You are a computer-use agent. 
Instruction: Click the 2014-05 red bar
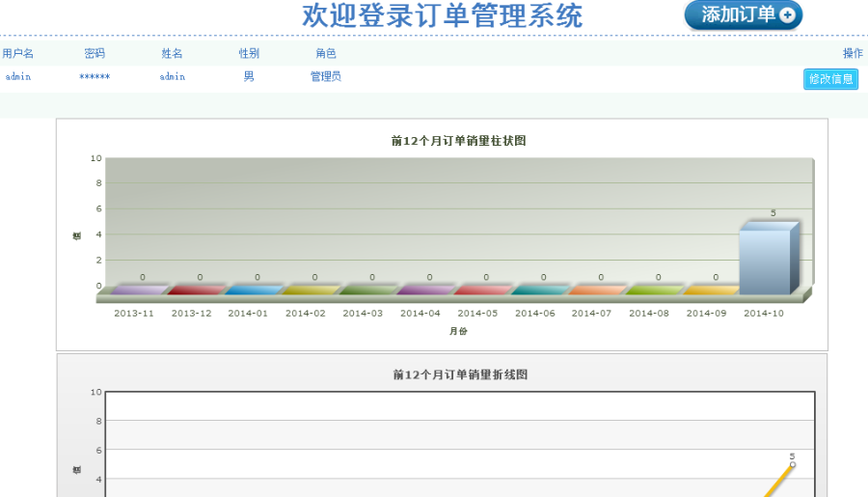483,290
